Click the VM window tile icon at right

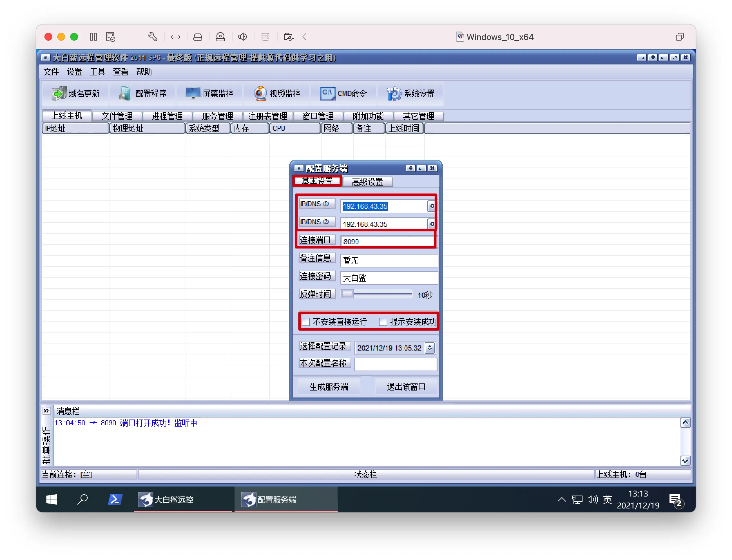pos(679,37)
